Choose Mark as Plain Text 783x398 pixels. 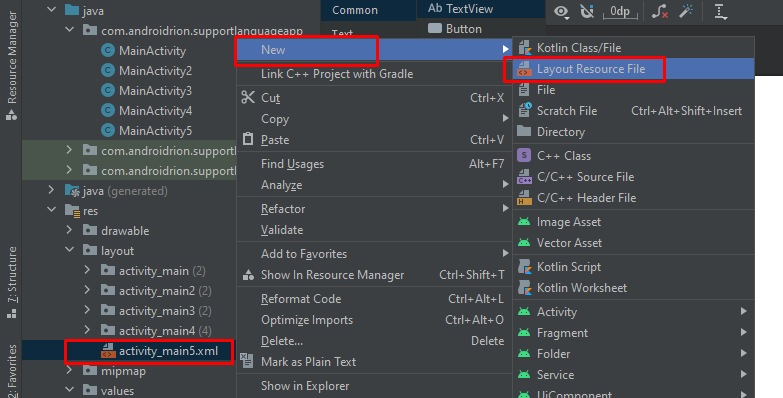374,362
